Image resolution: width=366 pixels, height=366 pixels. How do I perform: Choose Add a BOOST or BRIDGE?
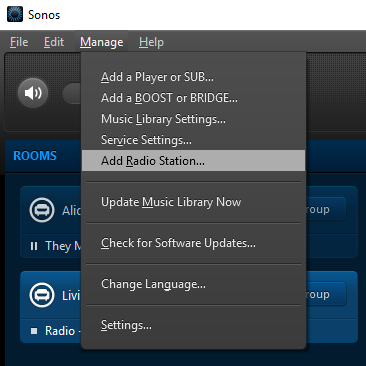pyautogui.click(x=193, y=98)
